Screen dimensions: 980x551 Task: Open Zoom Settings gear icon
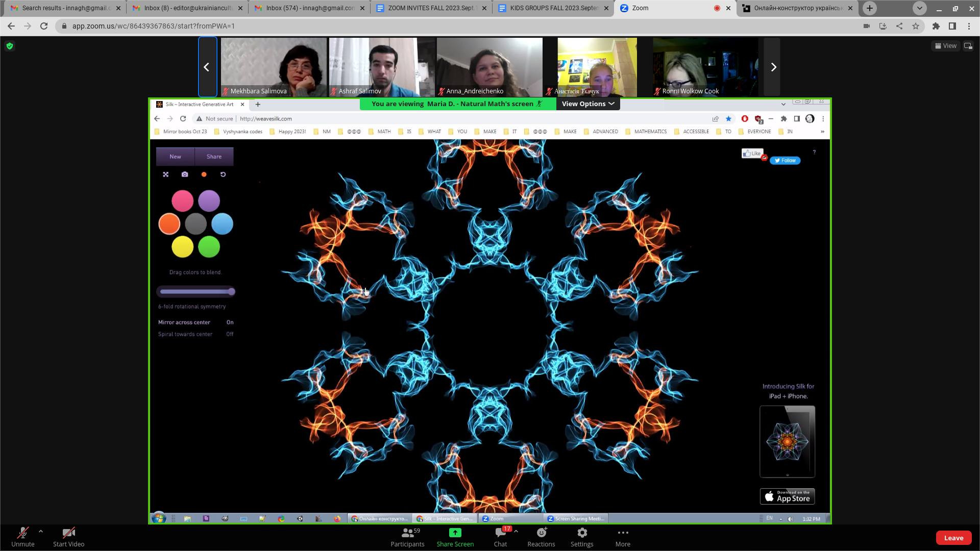582,534
